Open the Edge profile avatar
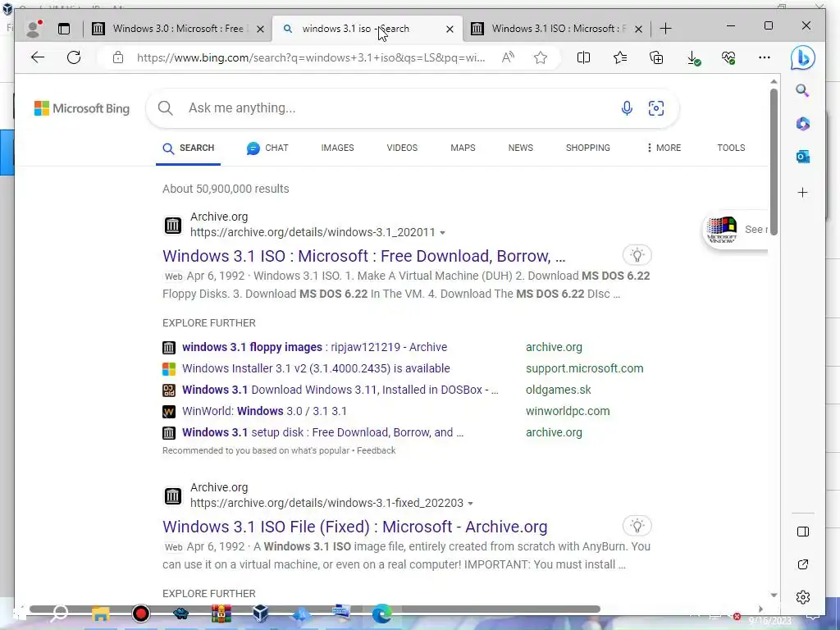The height and width of the screenshot is (630, 840). click(x=34, y=29)
